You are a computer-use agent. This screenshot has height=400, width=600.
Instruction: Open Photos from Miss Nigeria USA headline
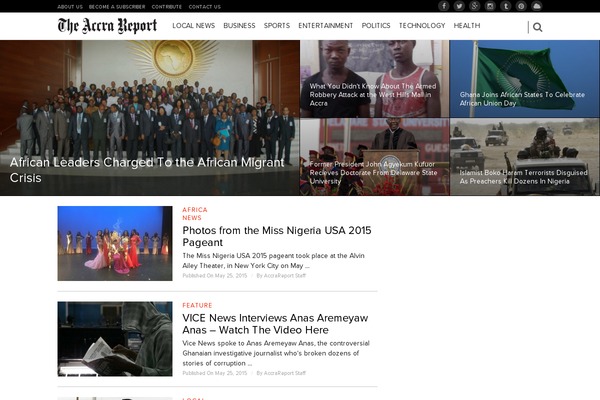[277, 236]
